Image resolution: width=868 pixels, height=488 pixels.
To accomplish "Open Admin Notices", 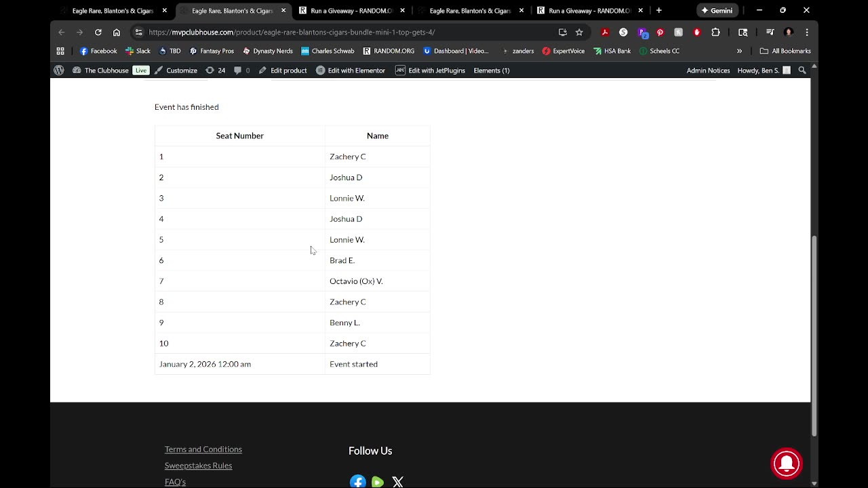I will coord(708,70).
